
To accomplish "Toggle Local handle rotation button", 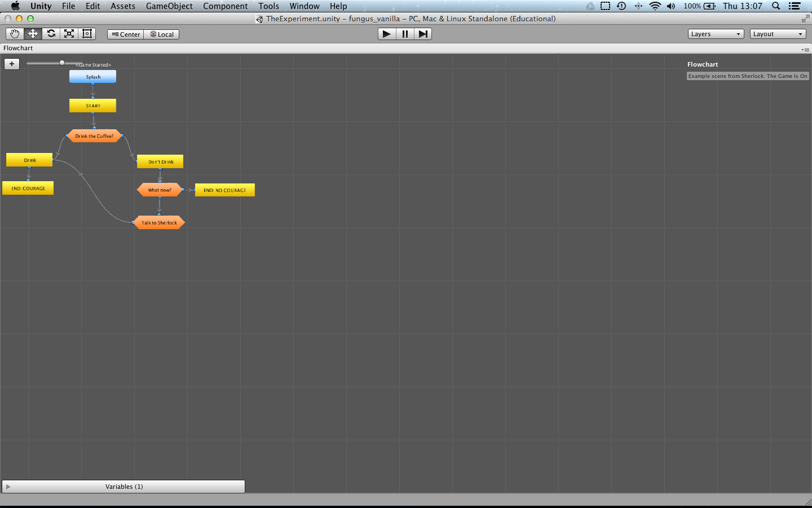I will 162,34.
